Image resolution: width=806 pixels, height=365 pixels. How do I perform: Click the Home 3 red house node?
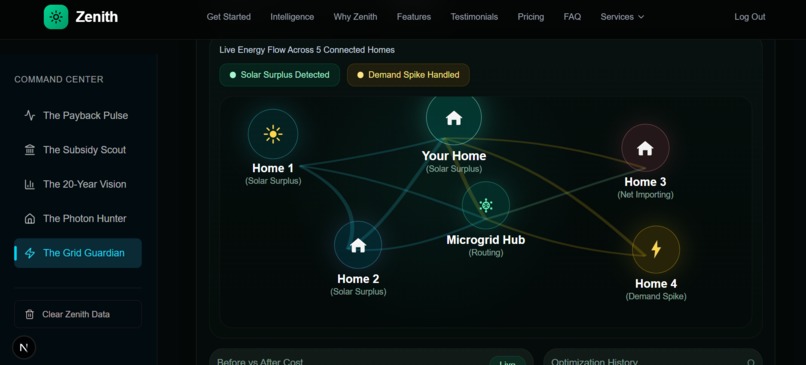[645, 148]
